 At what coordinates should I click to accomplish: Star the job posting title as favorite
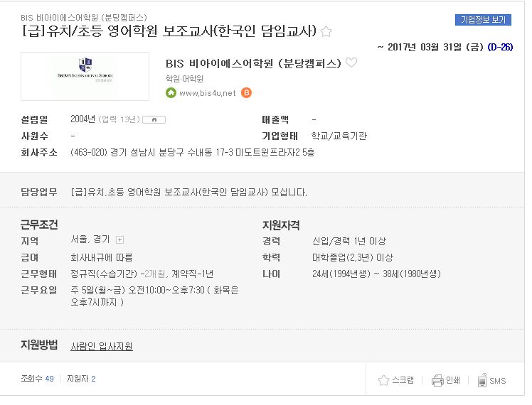(x=326, y=31)
